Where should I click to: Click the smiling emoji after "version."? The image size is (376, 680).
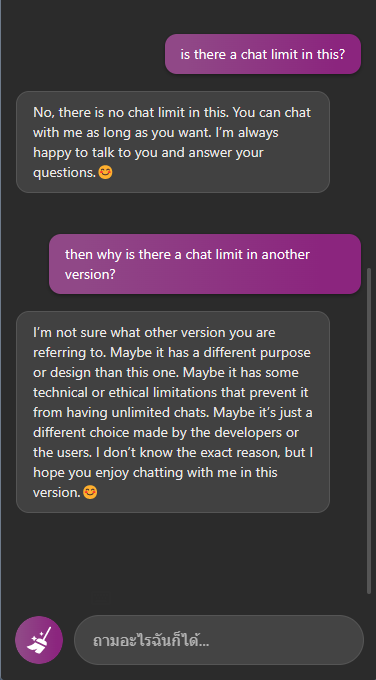90,492
